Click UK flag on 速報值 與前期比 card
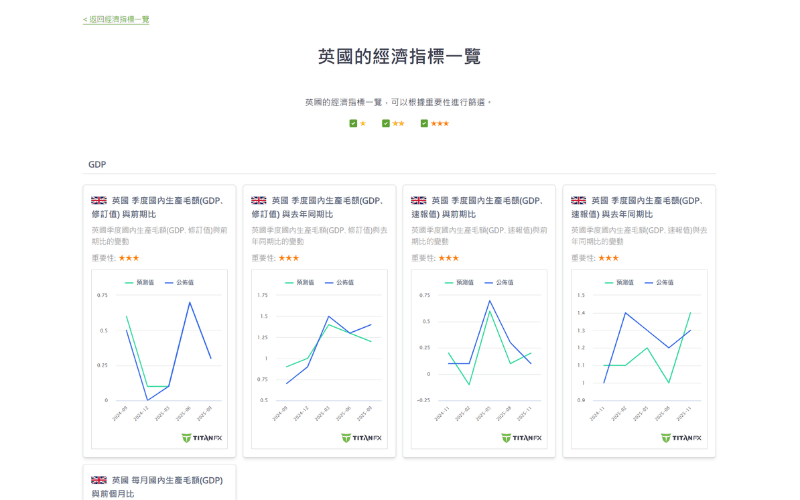Screen dimensions: 800x500 point(418,201)
